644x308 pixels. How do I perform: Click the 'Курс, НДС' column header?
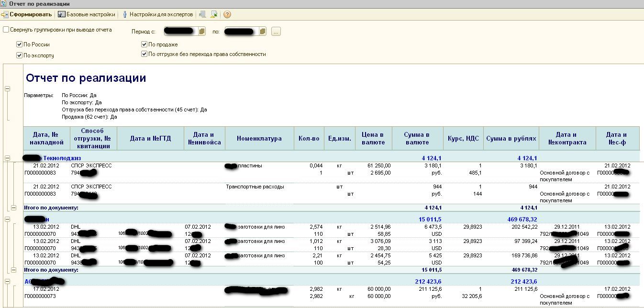(x=463, y=139)
